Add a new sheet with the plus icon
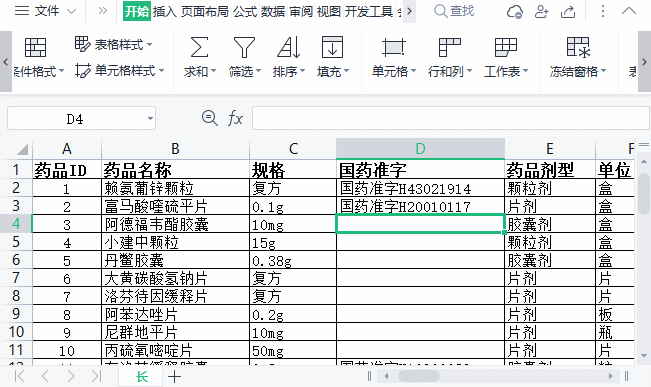651x387 pixels. click(174, 377)
